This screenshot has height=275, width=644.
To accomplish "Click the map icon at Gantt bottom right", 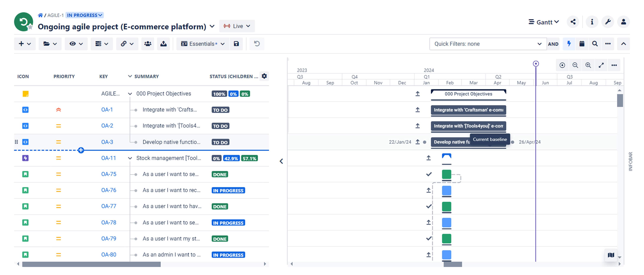I will point(611,255).
